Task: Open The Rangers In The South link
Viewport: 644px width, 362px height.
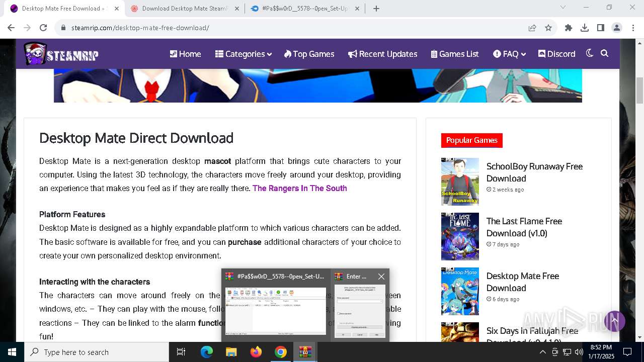Action: click(300, 188)
